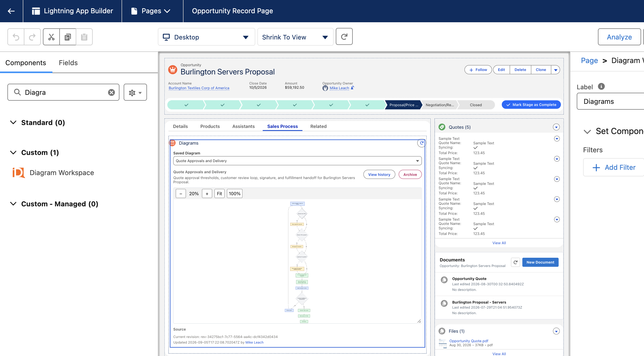Viewport: 644px width, 356px height.
Task: Select the Negotiation/Re... stage in path
Action: pos(440,105)
